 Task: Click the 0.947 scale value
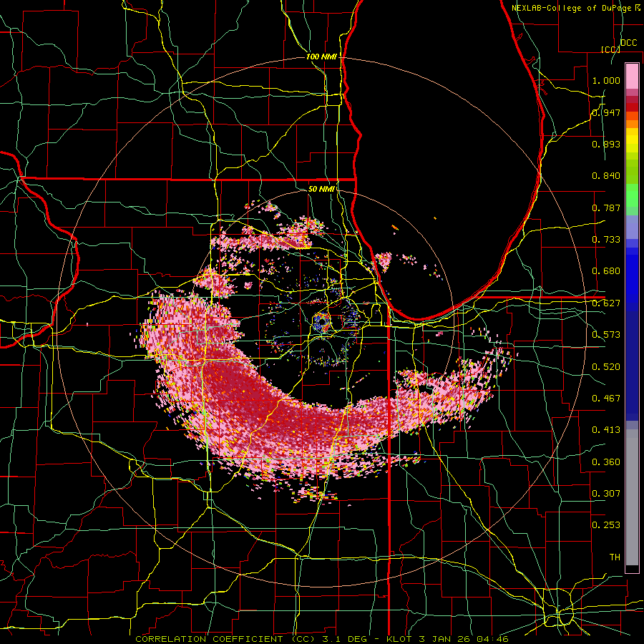[606, 112]
